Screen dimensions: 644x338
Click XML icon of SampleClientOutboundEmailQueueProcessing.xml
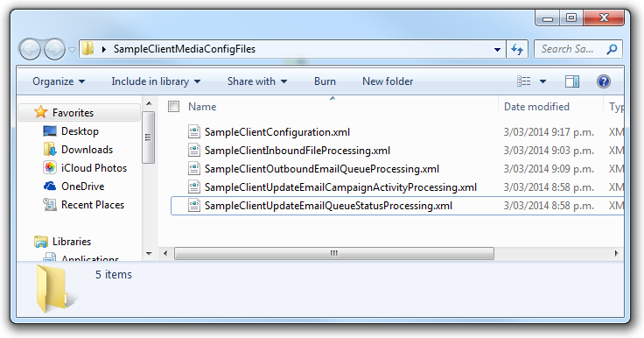click(x=194, y=168)
